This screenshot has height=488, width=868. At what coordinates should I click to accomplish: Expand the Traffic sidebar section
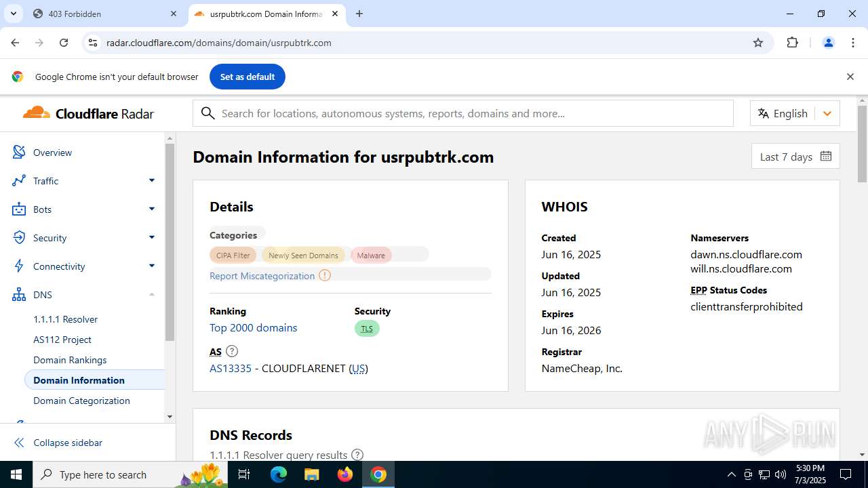pyautogui.click(x=152, y=180)
